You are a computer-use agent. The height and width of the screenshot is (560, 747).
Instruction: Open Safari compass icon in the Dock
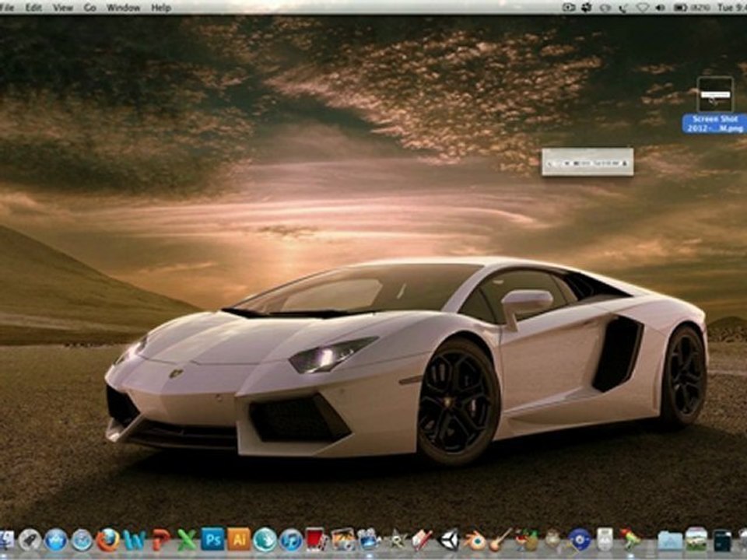tap(82, 540)
